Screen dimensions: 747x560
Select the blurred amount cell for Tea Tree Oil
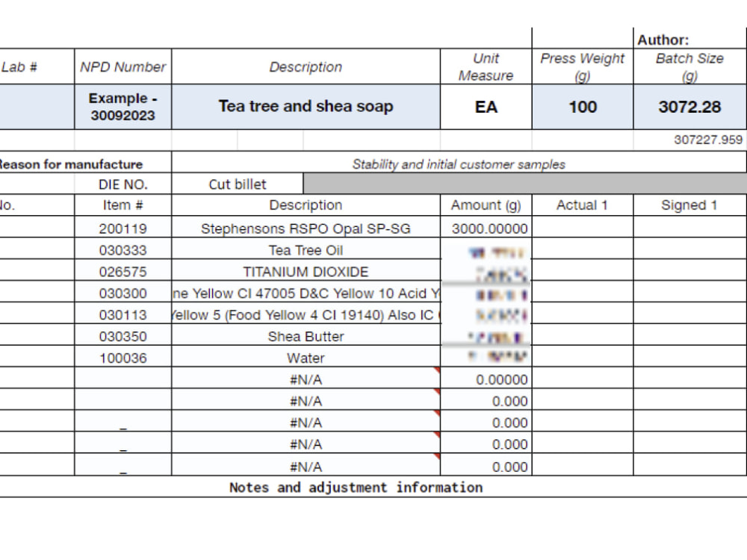point(486,249)
